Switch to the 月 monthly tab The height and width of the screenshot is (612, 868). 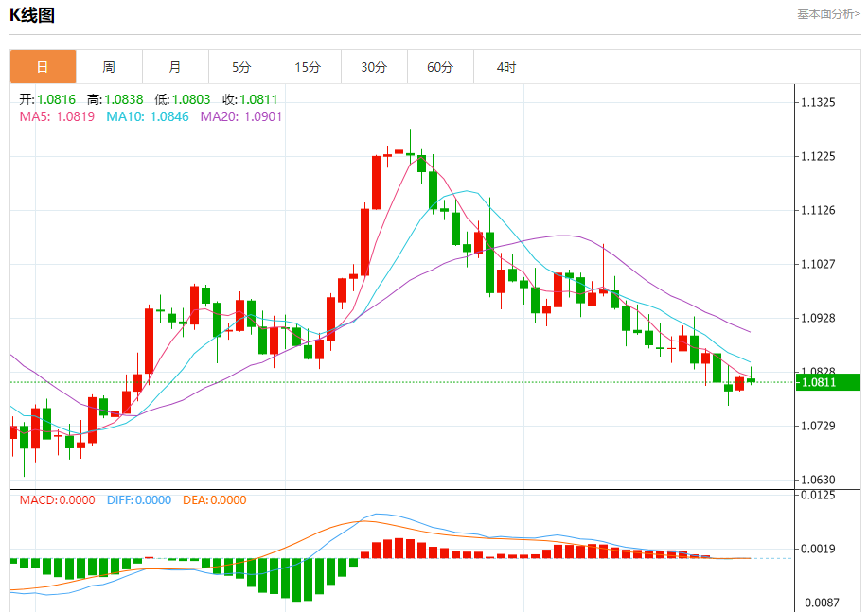[x=175, y=67]
